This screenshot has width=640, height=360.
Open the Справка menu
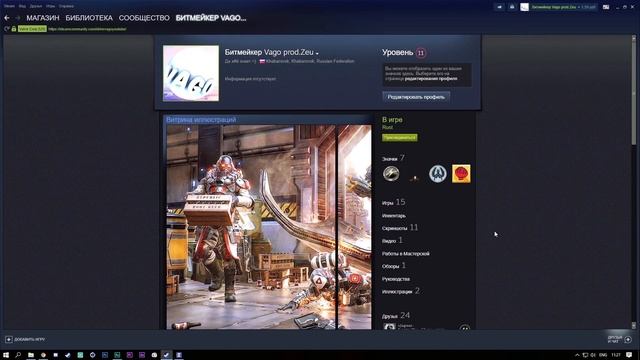point(66,6)
